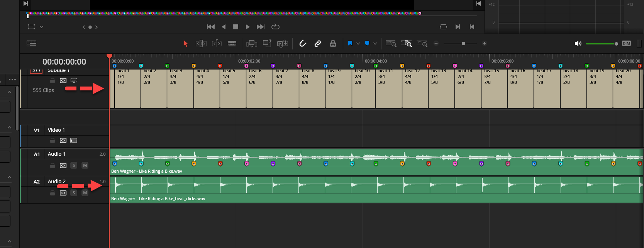Lock the Audio 2 track

click(x=53, y=193)
